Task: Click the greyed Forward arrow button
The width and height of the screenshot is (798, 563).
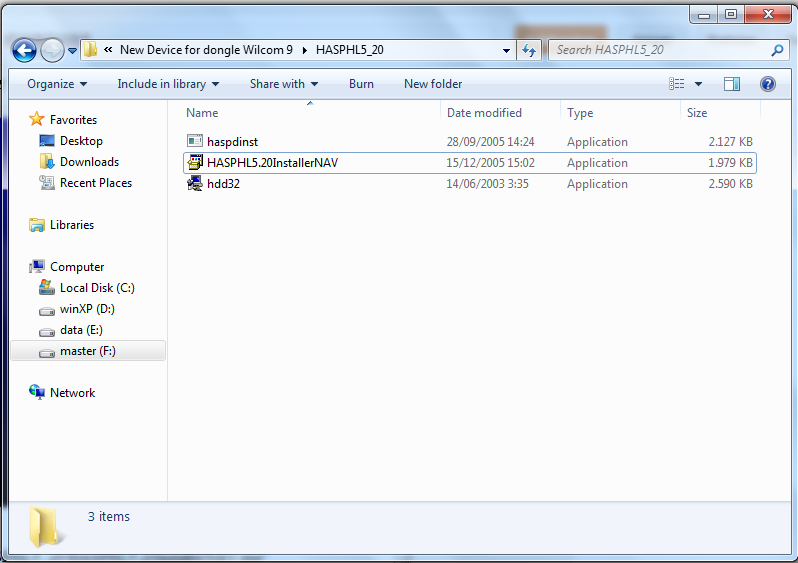Action: pos(52,50)
